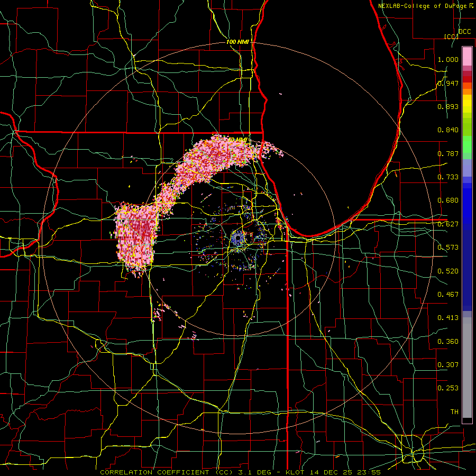This screenshot has height=476, width=476.
Task: Click the 0.947 legend value
Action: point(448,83)
